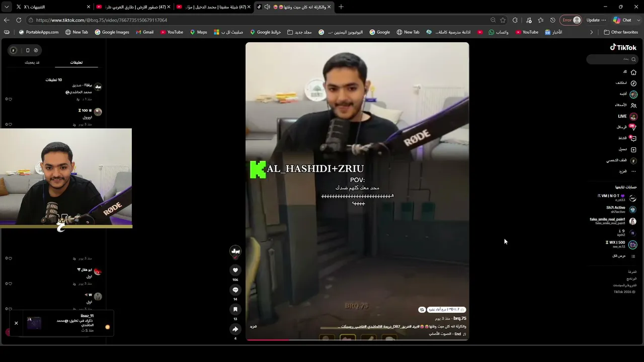Open Messages with the notification badge
The image size is (644, 362).
pos(633,127)
